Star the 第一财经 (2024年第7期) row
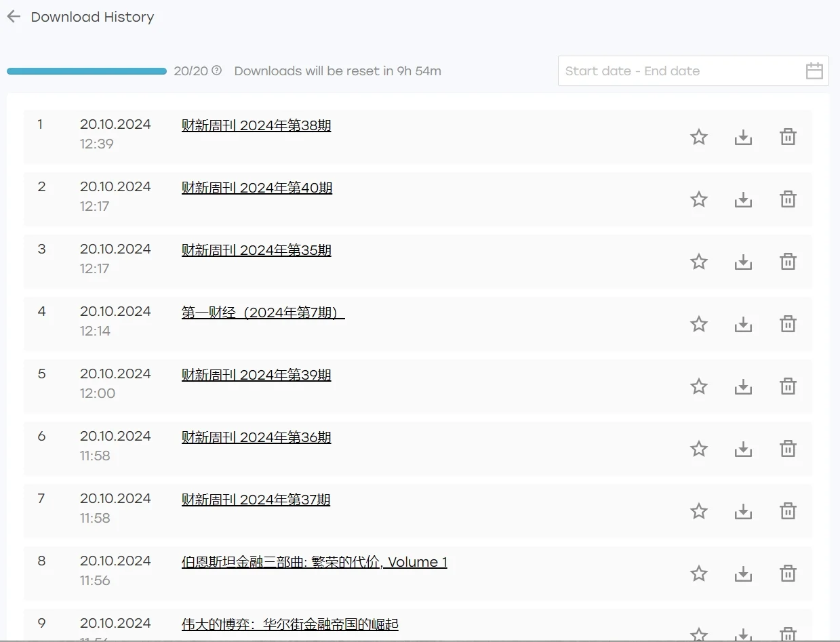The width and height of the screenshot is (840, 642). 699,324
